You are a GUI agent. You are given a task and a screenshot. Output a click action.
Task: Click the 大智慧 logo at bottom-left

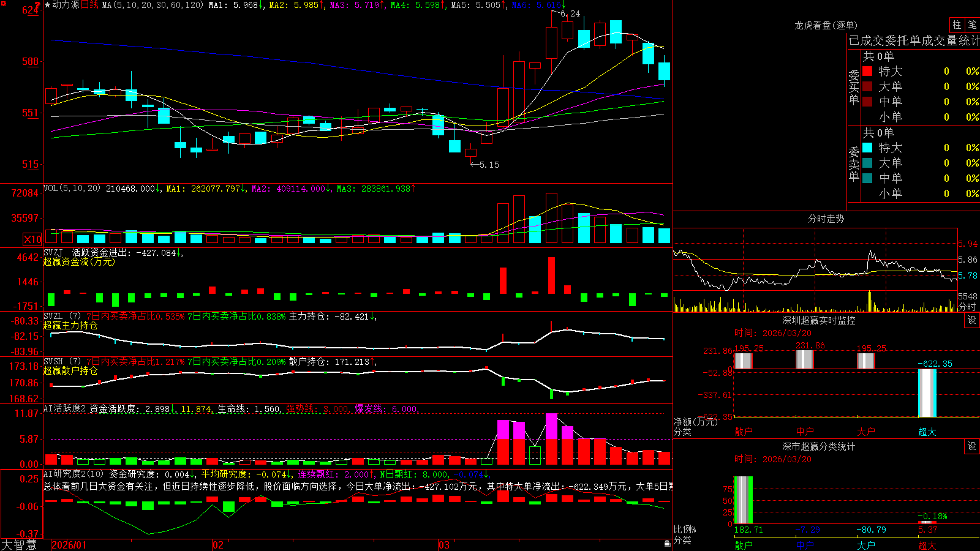coord(19,545)
